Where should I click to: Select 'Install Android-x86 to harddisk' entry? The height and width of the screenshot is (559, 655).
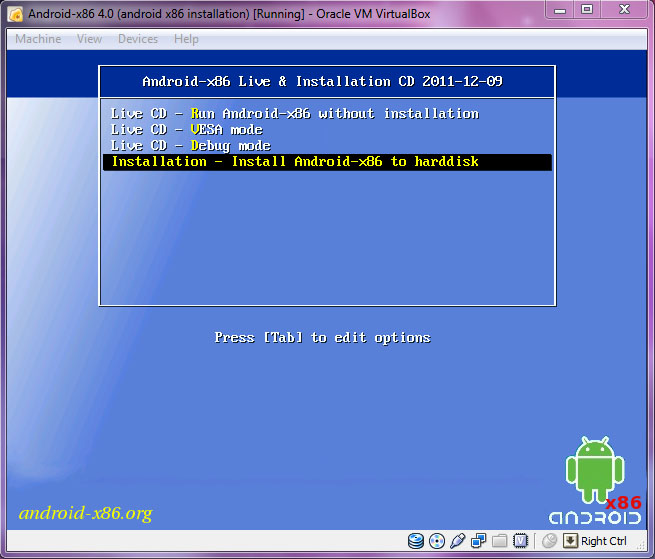pos(327,162)
